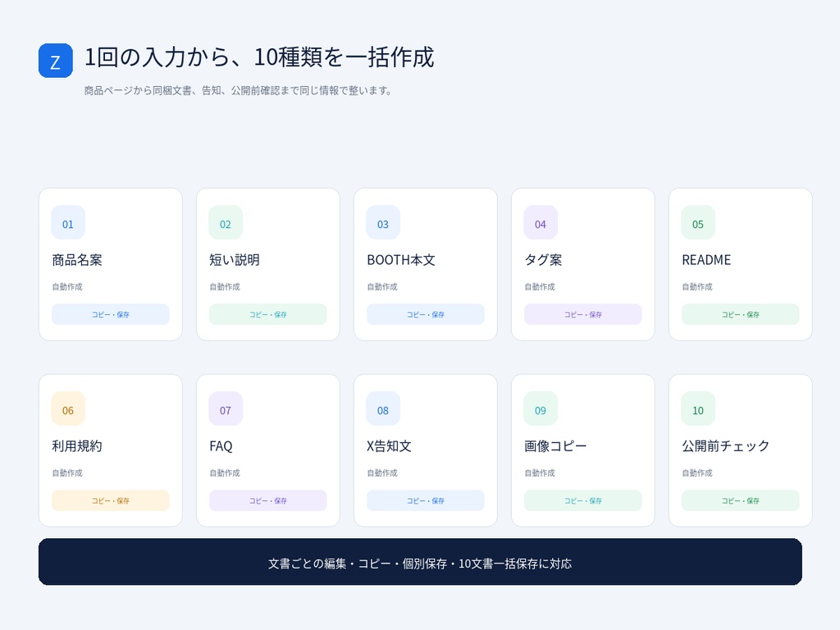Copy and save the 商品名案 document
Viewport: 840px width, 630px height.
tap(111, 314)
